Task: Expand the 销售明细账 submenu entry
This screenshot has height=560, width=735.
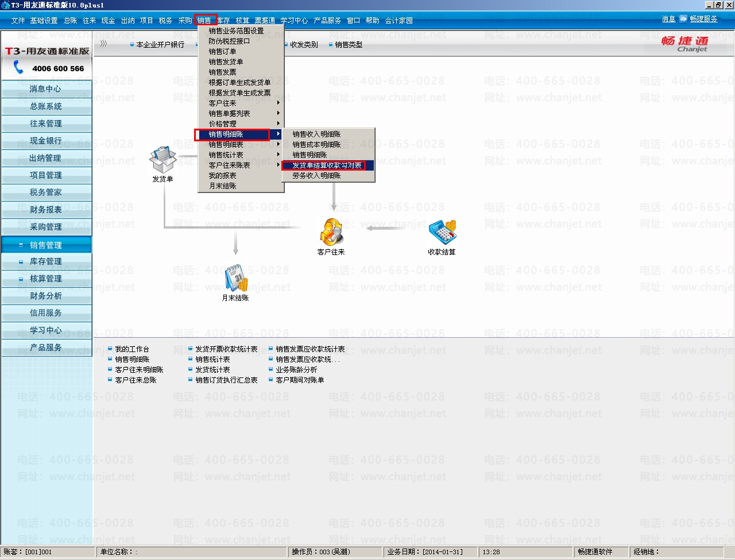Action: (240, 134)
